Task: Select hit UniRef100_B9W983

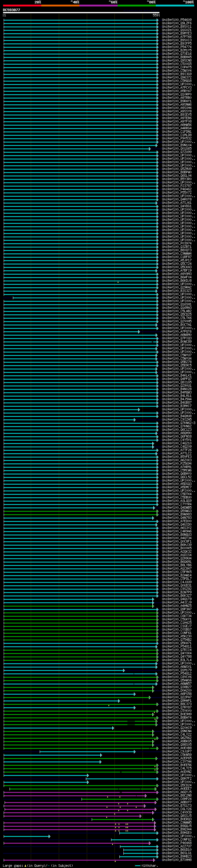Action: coord(177,514)
